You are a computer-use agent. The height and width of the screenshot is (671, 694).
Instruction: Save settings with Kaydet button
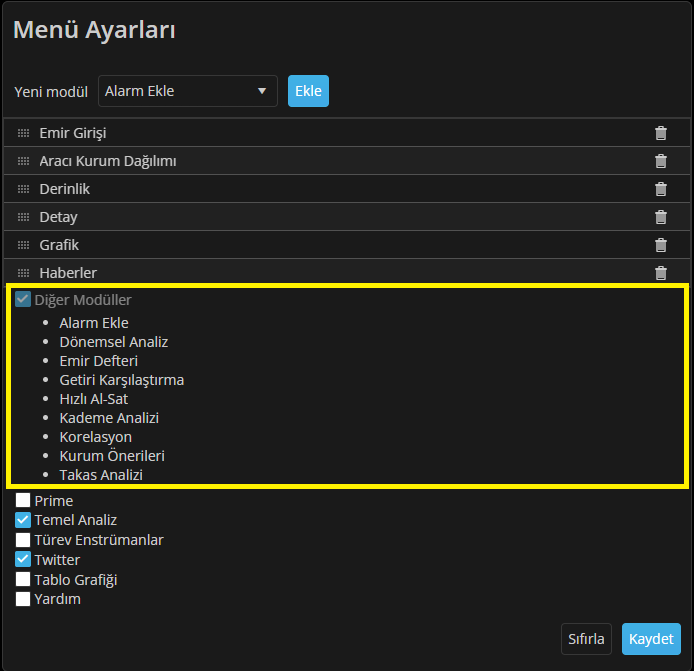(x=651, y=639)
